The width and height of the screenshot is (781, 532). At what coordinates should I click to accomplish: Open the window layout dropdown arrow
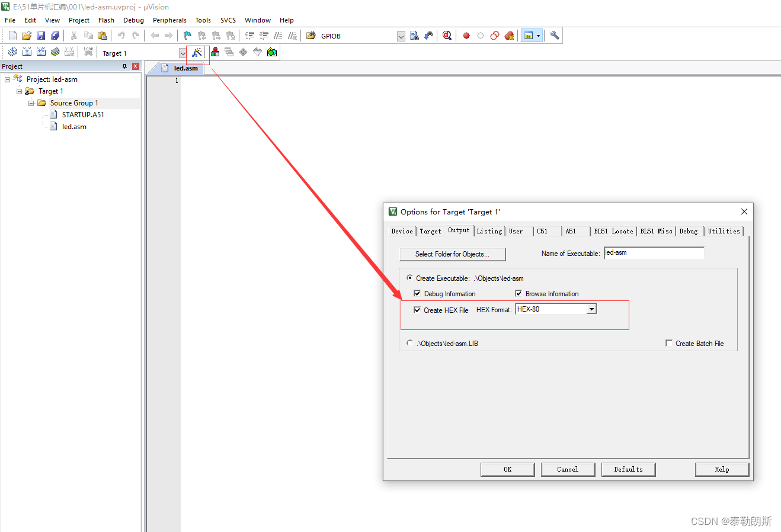coord(538,36)
